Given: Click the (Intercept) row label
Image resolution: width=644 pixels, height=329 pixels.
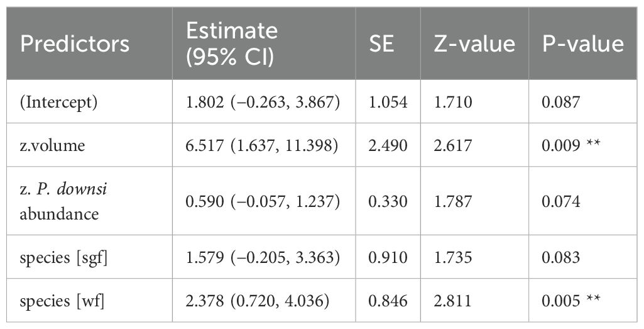Looking at the screenshot, I should [58, 102].
